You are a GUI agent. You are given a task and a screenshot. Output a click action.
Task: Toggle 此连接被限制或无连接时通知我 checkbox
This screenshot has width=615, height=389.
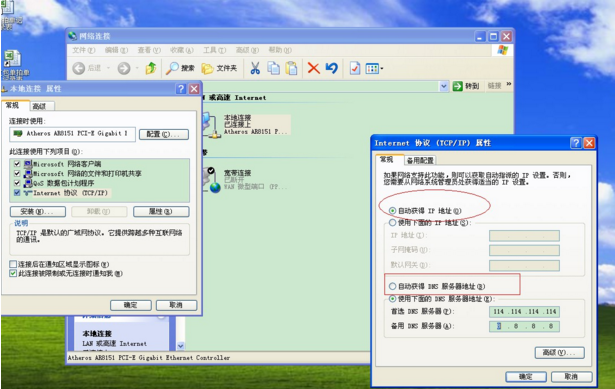point(13,274)
